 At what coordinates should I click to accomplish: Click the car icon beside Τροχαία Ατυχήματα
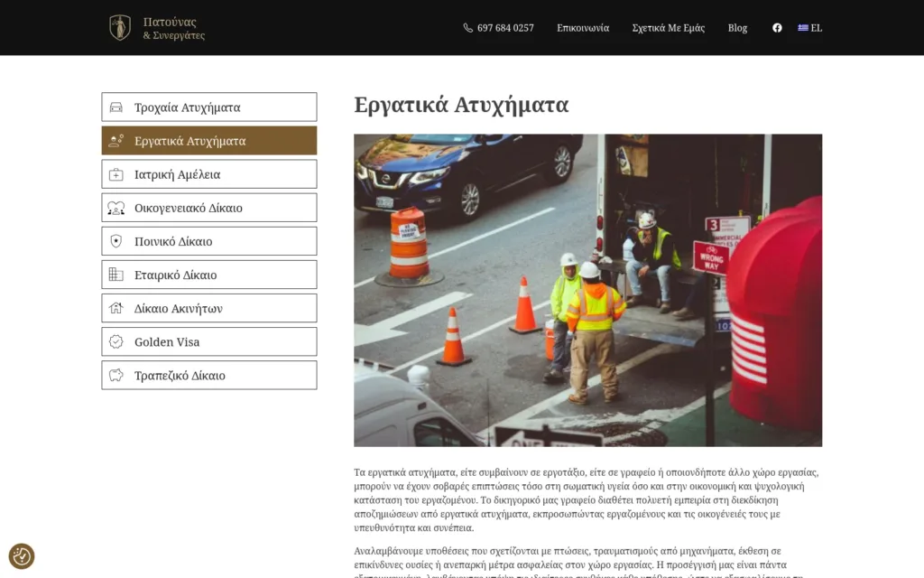(x=115, y=107)
